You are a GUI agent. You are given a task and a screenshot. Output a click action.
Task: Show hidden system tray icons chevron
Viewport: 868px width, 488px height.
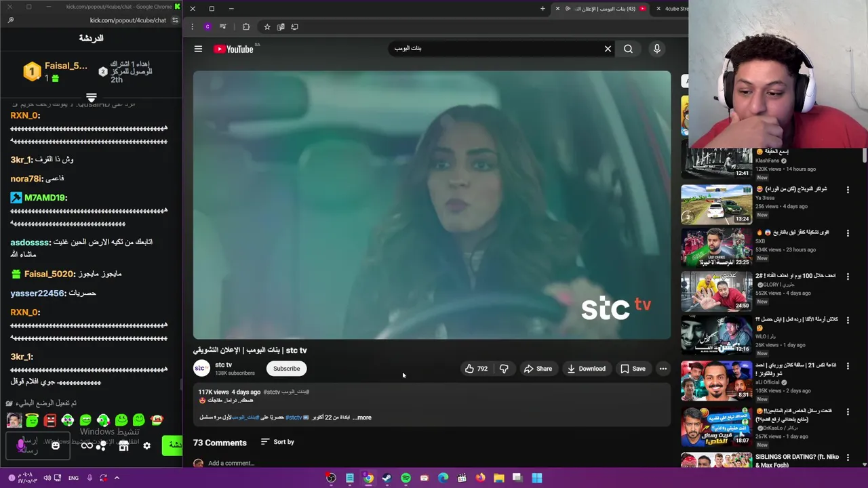tap(117, 478)
